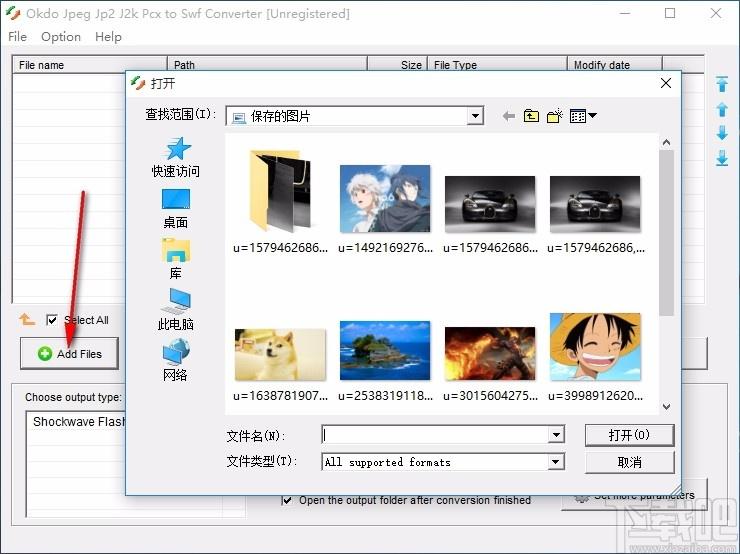
Task: Open the File menu
Action: [17, 37]
